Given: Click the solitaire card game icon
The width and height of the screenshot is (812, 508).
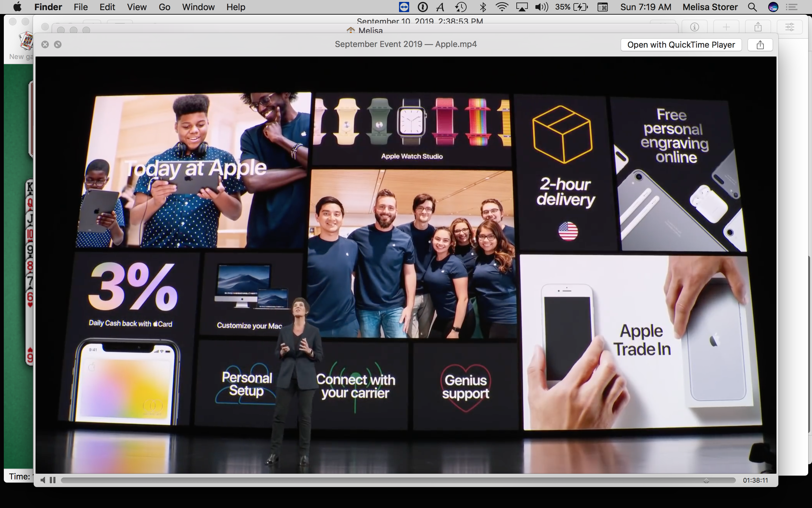Looking at the screenshot, I should point(26,40).
